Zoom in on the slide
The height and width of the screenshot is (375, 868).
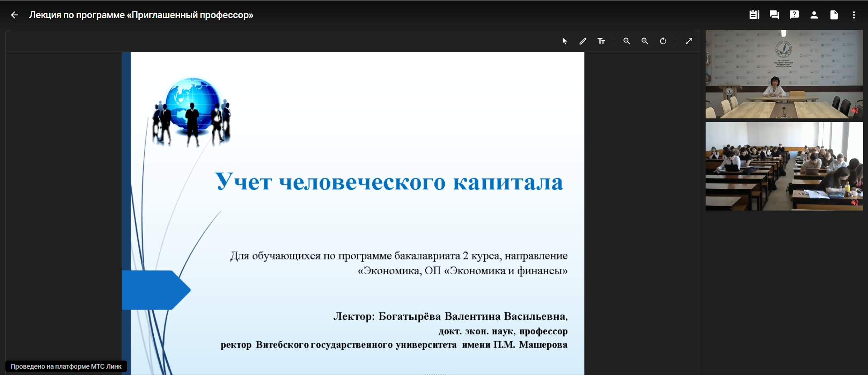(645, 41)
